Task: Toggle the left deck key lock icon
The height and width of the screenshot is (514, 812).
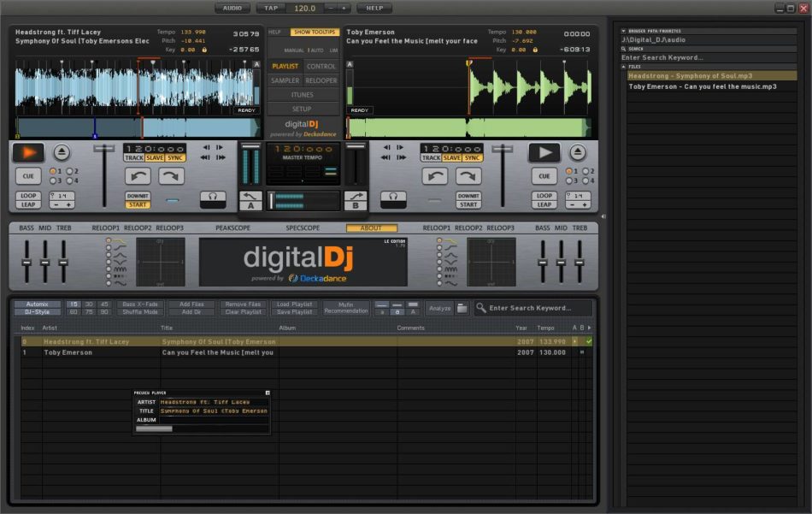Action: coord(204,50)
